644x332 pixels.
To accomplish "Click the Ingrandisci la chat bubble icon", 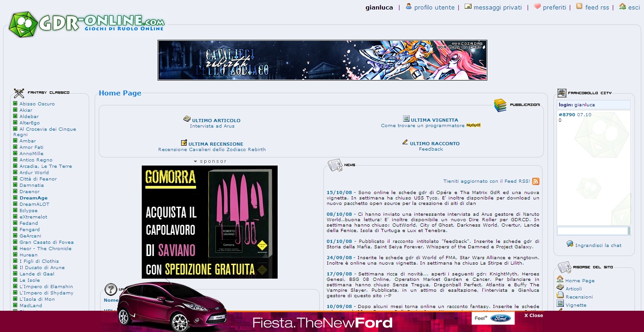I will (570, 244).
